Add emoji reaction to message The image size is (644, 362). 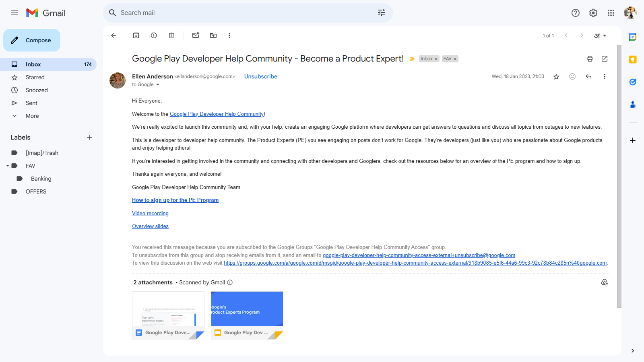[x=572, y=76]
